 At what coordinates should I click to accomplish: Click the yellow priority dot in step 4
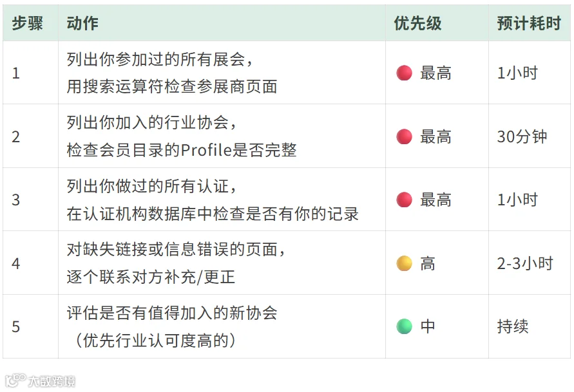[404, 263]
